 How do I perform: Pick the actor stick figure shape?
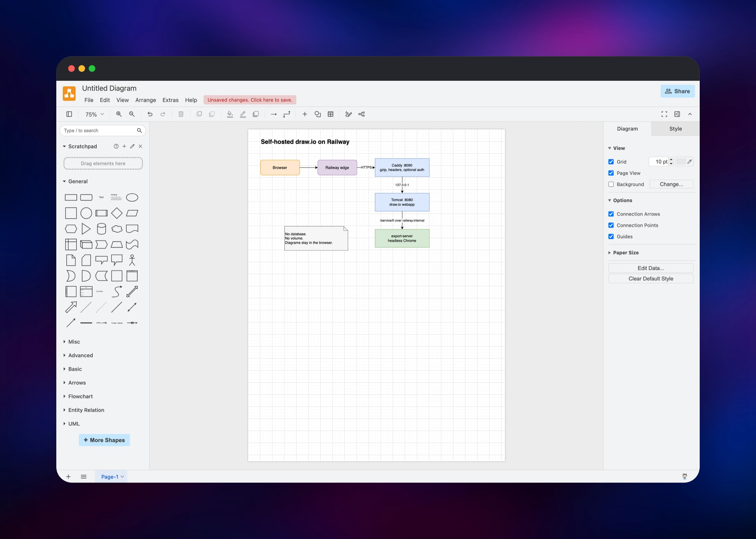(x=132, y=260)
